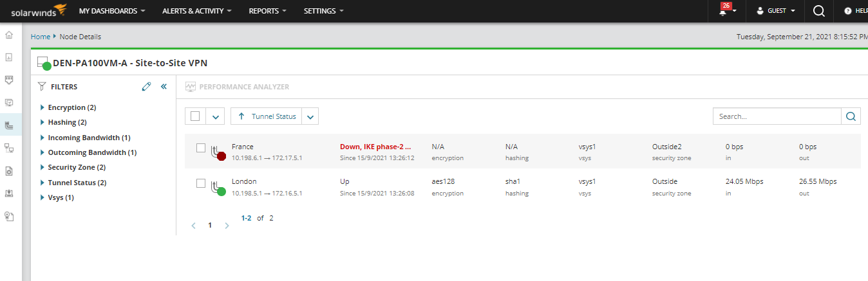
Task: Click the France tunnel down status icon
Action: tap(218, 152)
